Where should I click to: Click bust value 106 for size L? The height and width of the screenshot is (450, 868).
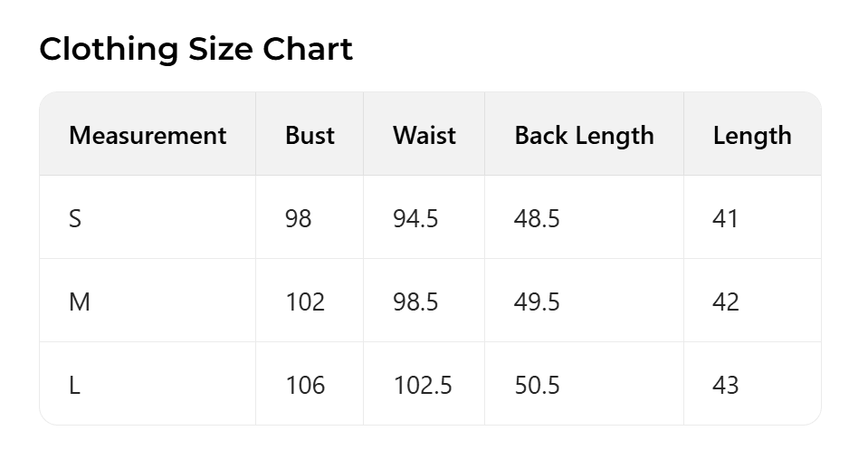[304, 386]
